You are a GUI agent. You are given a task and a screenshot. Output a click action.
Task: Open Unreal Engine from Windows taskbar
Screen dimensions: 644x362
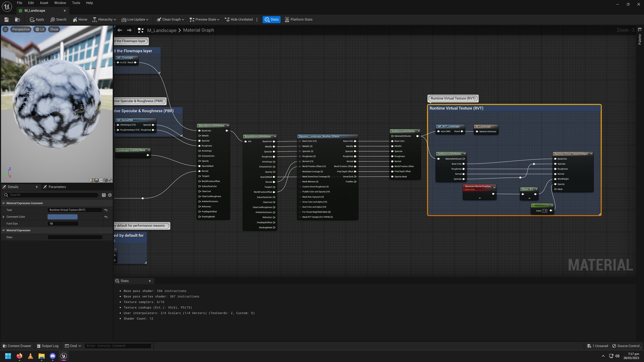64,356
